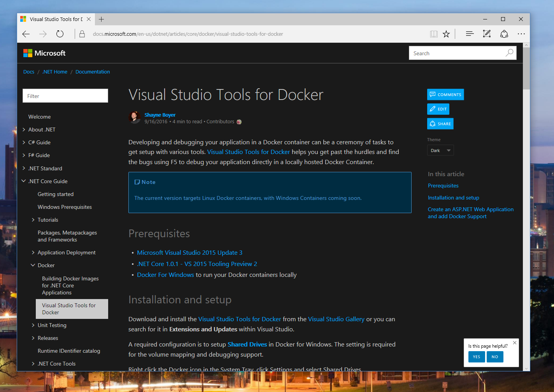Open the Comments button
This screenshot has width=554, height=392.
[445, 94]
